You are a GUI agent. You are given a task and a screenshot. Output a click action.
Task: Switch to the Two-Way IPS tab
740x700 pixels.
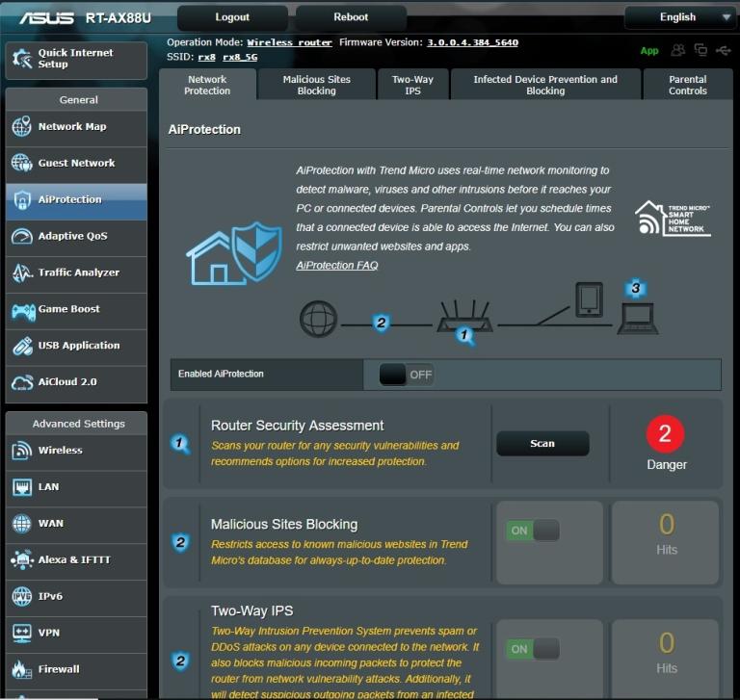click(x=413, y=85)
